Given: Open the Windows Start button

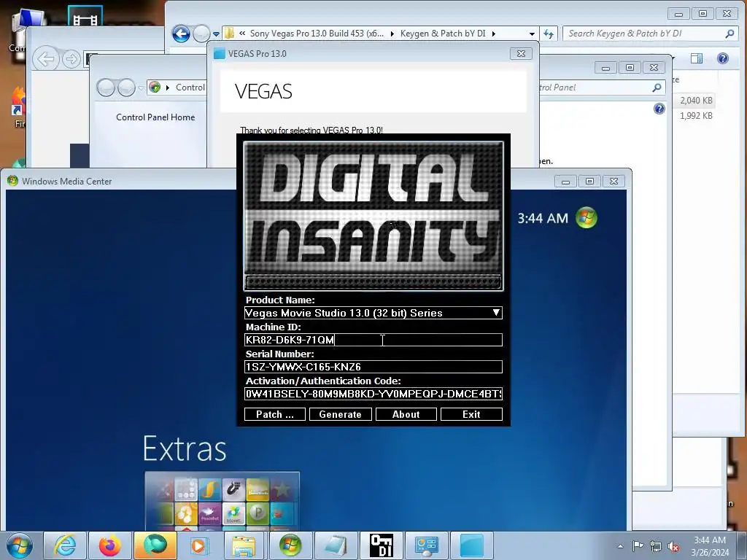Looking at the screenshot, I should coord(19,545).
